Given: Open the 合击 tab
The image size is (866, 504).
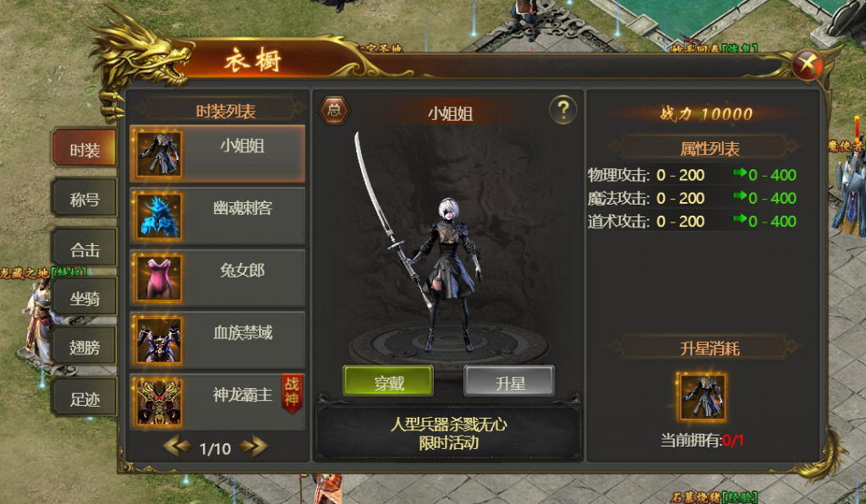Looking at the screenshot, I should tap(85, 249).
